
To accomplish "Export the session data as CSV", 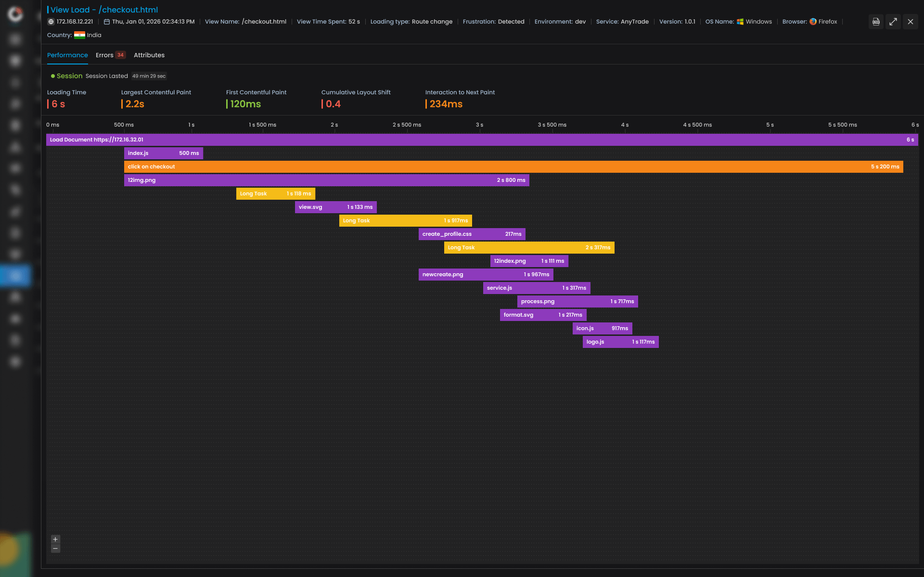I will click(875, 22).
